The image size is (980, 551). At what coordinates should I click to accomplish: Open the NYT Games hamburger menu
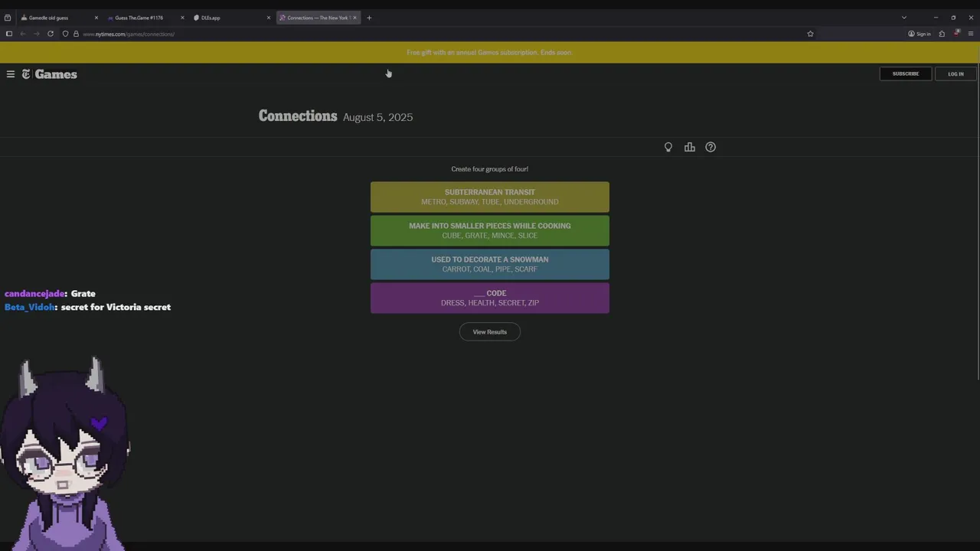click(11, 74)
